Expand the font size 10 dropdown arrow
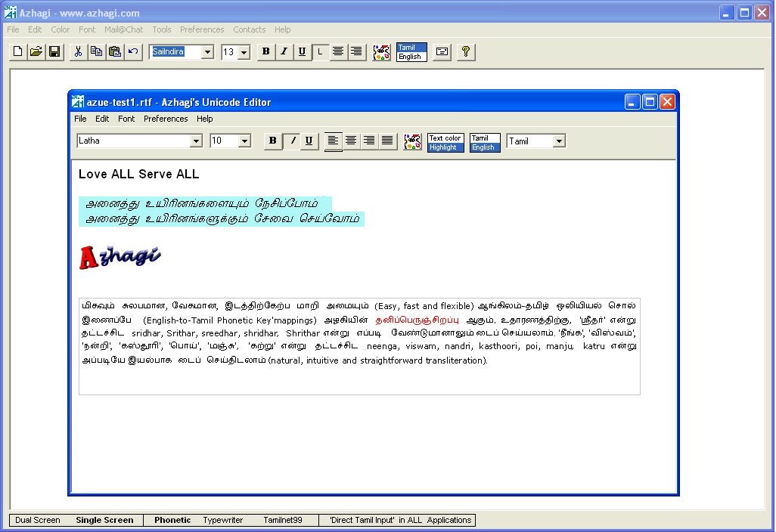776x532 pixels. (244, 141)
